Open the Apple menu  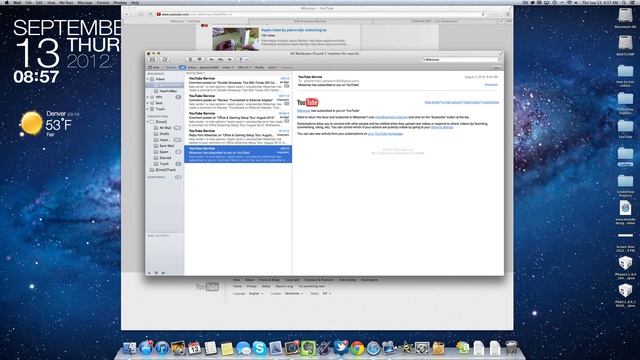[6, 2]
